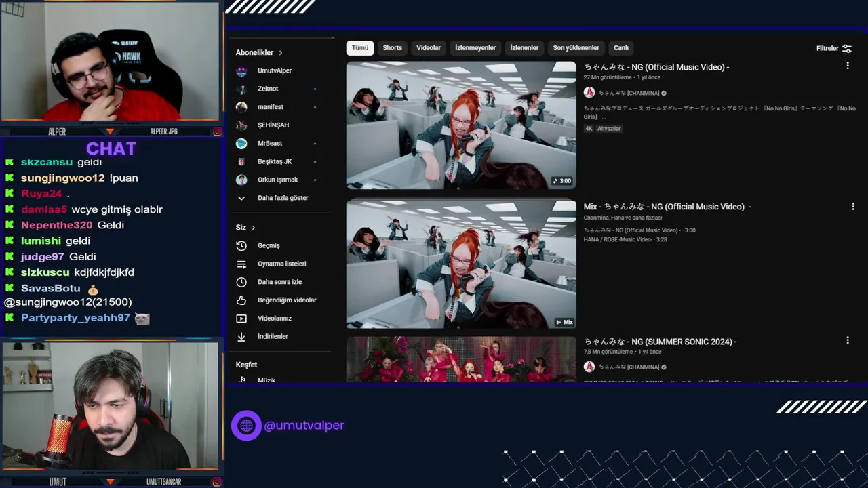Open Filtreler search filters button
This screenshot has width=868, height=488.
833,48
